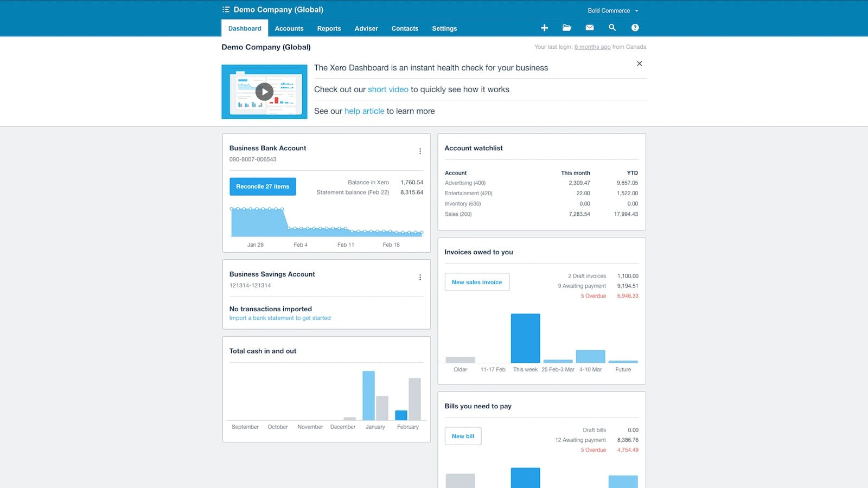Open Import a bank statement link
Image resolution: width=868 pixels, height=488 pixels.
click(279, 318)
